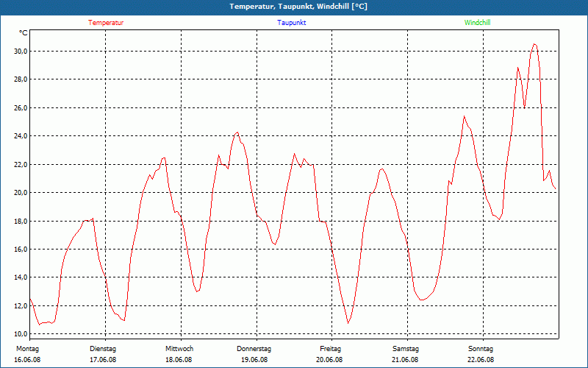The image size is (588, 368).
Task: Click the 10,0 axis value
Action: (x=21, y=334)
